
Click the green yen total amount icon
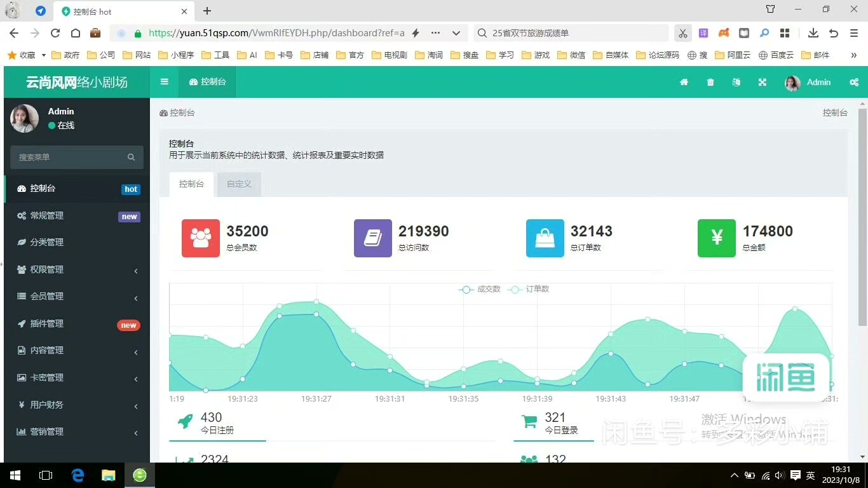(716, 238)
